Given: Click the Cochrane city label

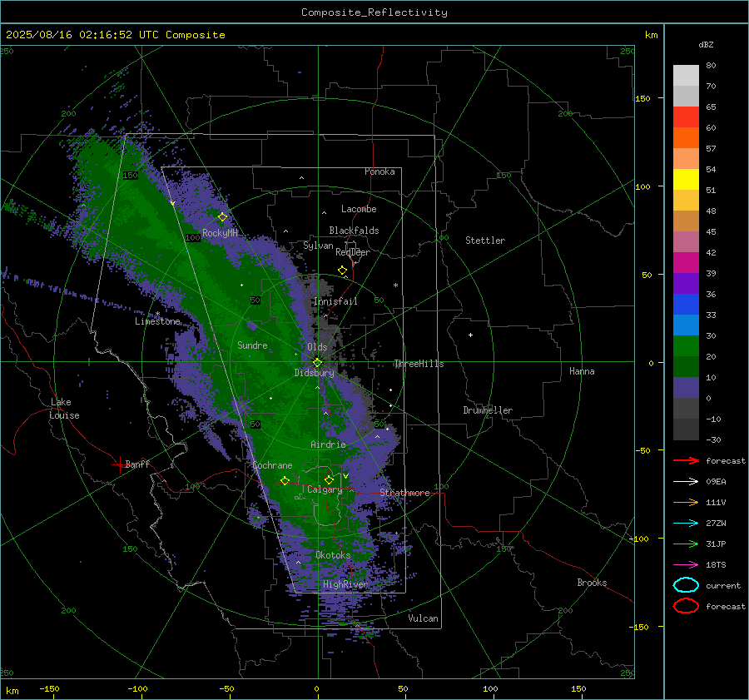Looking at the screenshot, I should tap(272, 465).
